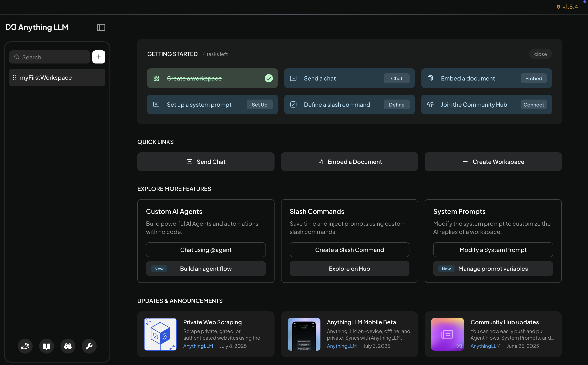Click the '4 tasks left' text
Image resolution: width=588 pixels, height=365 pixels.
pyautogui.click(x=215, y=54)
